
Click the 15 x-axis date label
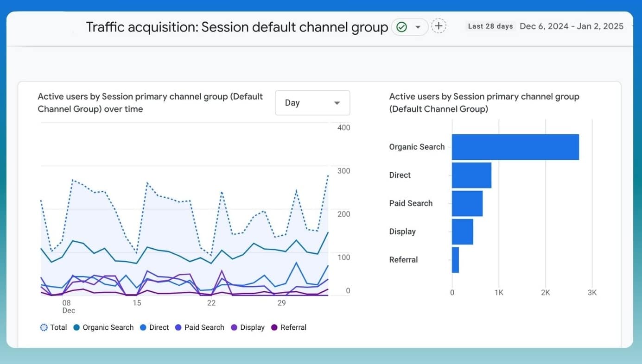tap(137, 303)
